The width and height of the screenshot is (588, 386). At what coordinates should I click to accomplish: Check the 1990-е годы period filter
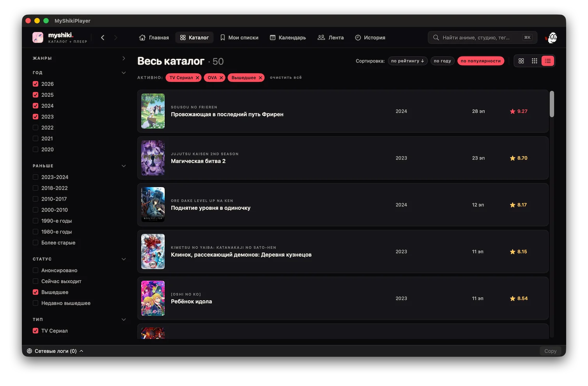(x=36, y=221)
